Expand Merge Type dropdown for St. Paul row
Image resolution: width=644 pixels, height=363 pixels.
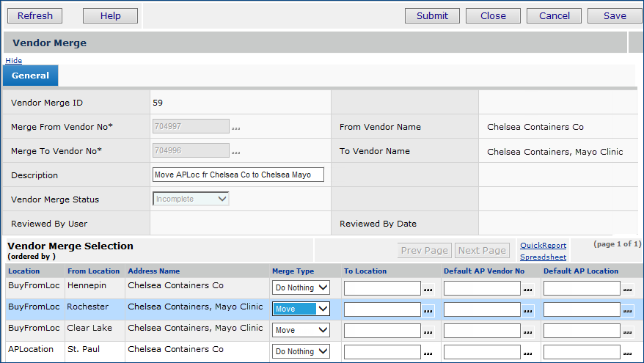pyautogui.click(x=301, y=352)
